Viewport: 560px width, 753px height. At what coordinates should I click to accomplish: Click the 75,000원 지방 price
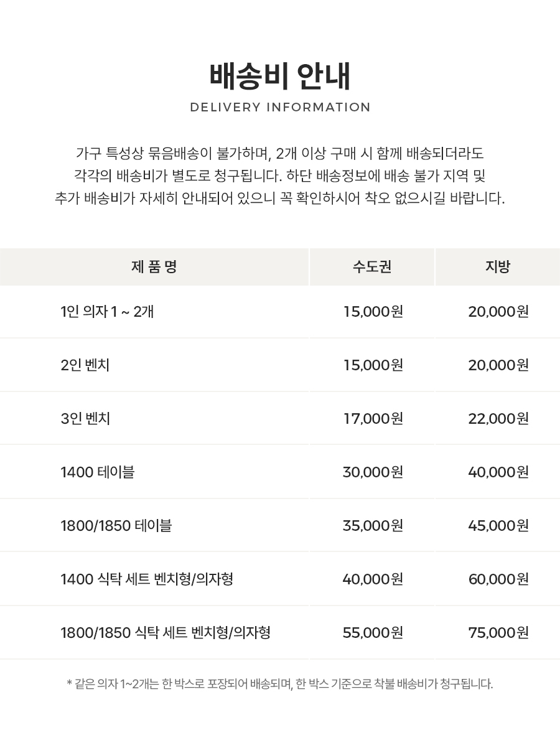[498, 633]
